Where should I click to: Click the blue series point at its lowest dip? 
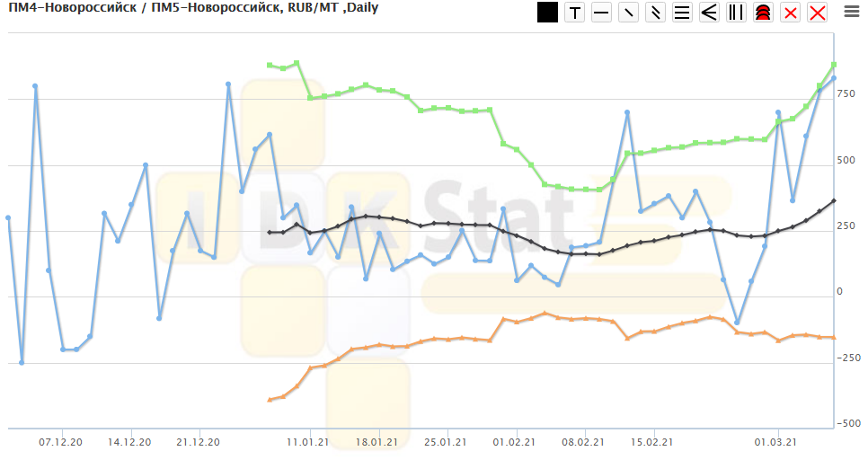(x=22, y=362)
